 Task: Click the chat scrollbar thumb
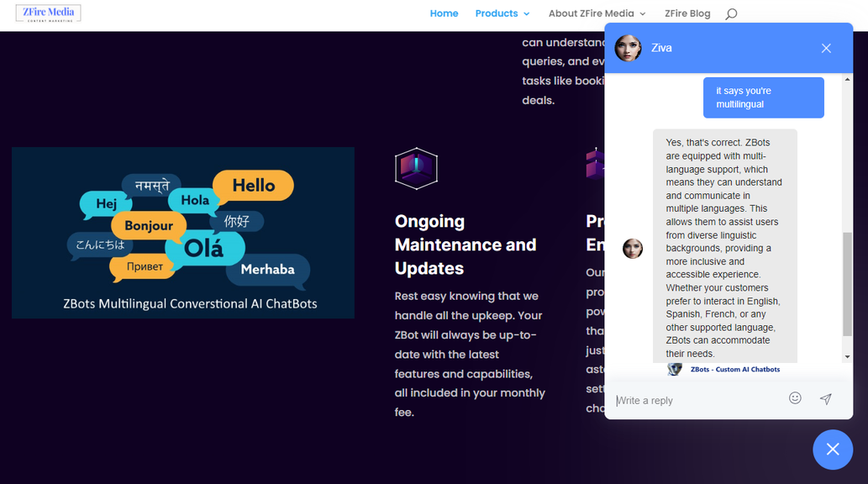click(847, 283)
